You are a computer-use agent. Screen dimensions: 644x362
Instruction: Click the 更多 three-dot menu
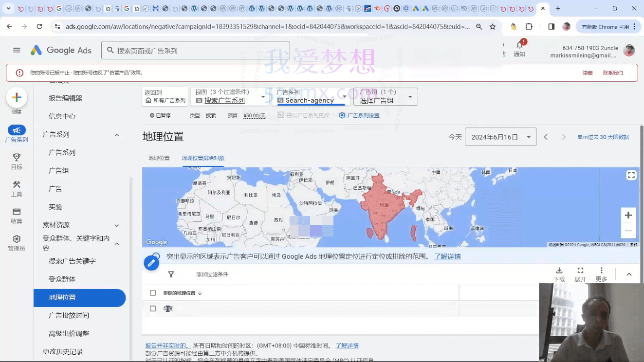[x=601, y=274]
